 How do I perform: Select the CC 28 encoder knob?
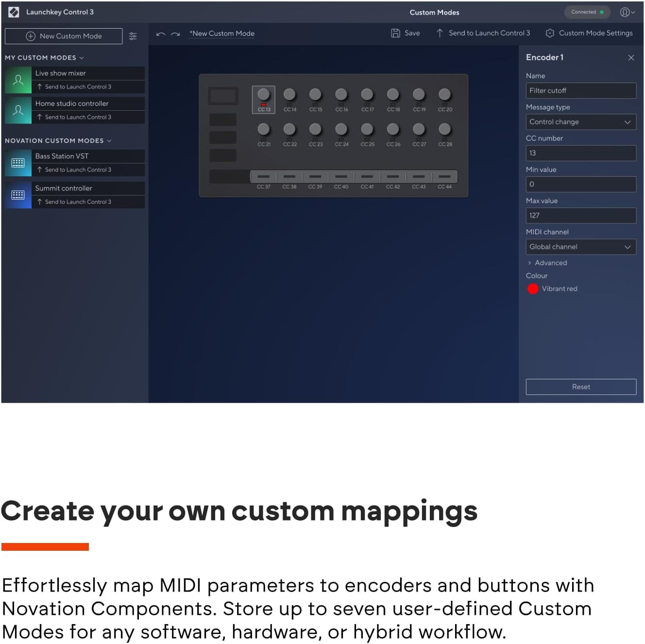[444, 129]
